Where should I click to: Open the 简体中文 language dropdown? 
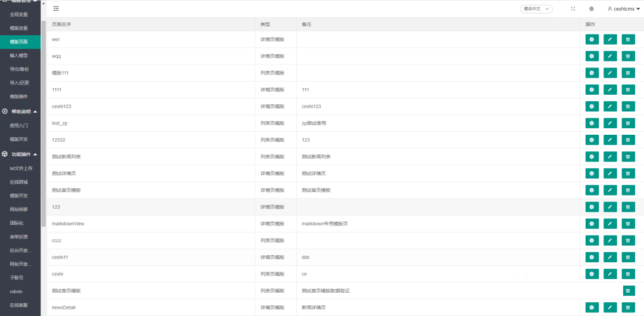[536, 9]
